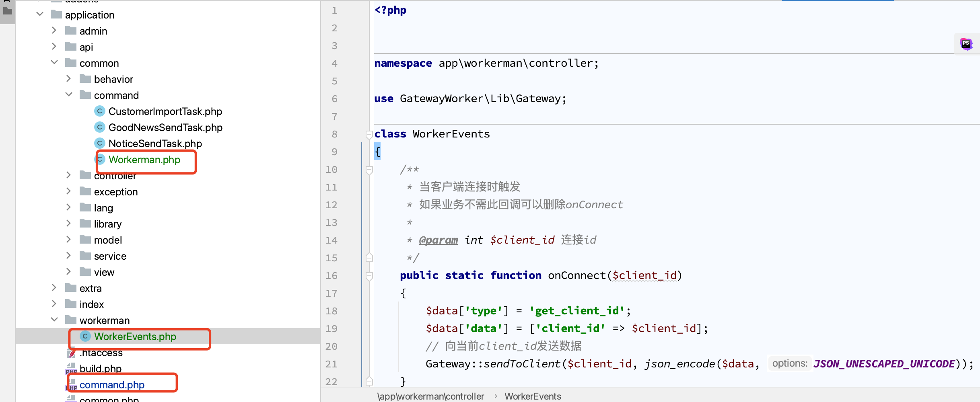Collapse the WorkerEvents class with gutter fold marker
The width and height of the screenshot is (980, 402).
tap(369, 134)
